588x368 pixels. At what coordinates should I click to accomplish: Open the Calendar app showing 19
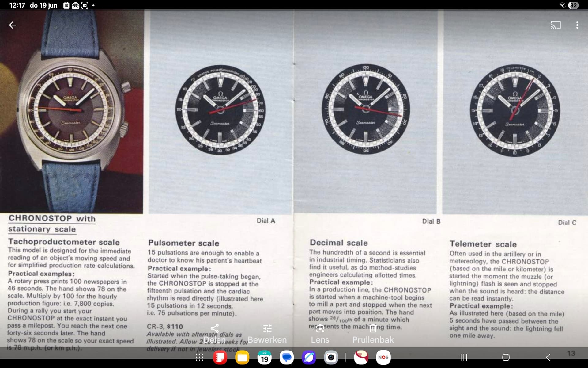(265, 357)
